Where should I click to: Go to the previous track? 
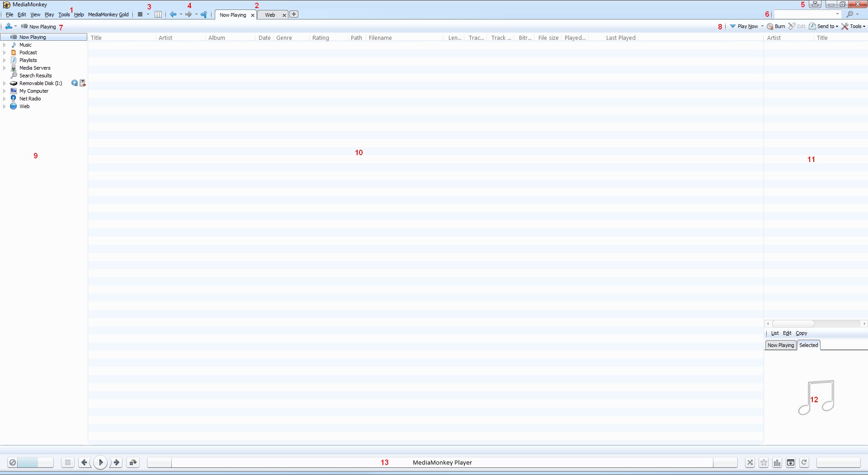pos(84,462)
